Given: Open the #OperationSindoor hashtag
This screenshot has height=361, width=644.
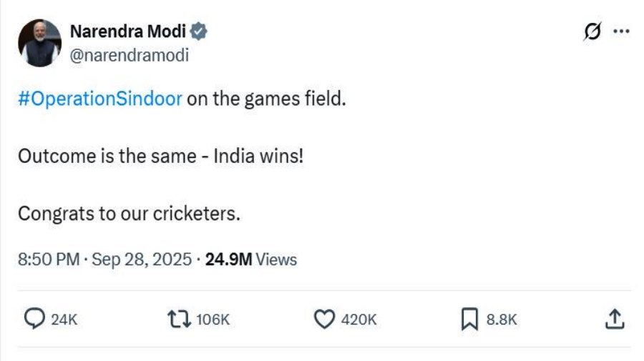Looking at the screenshot, I should (100, 98).
